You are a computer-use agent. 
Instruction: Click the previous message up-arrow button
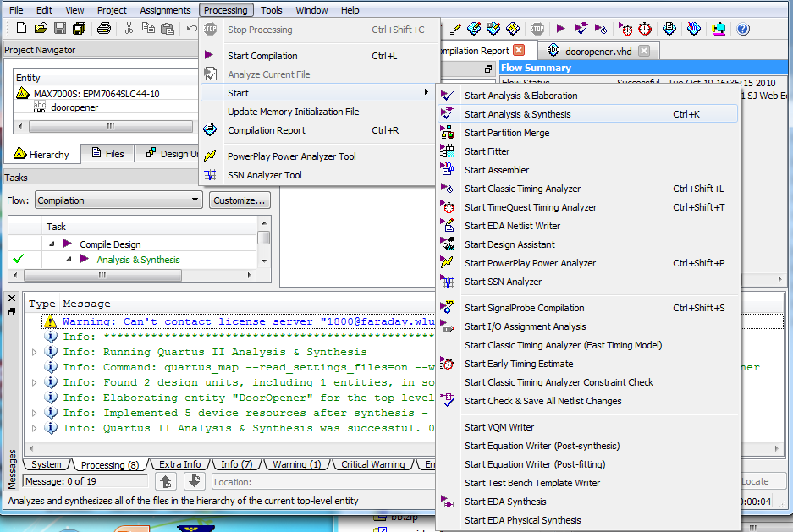166,481
